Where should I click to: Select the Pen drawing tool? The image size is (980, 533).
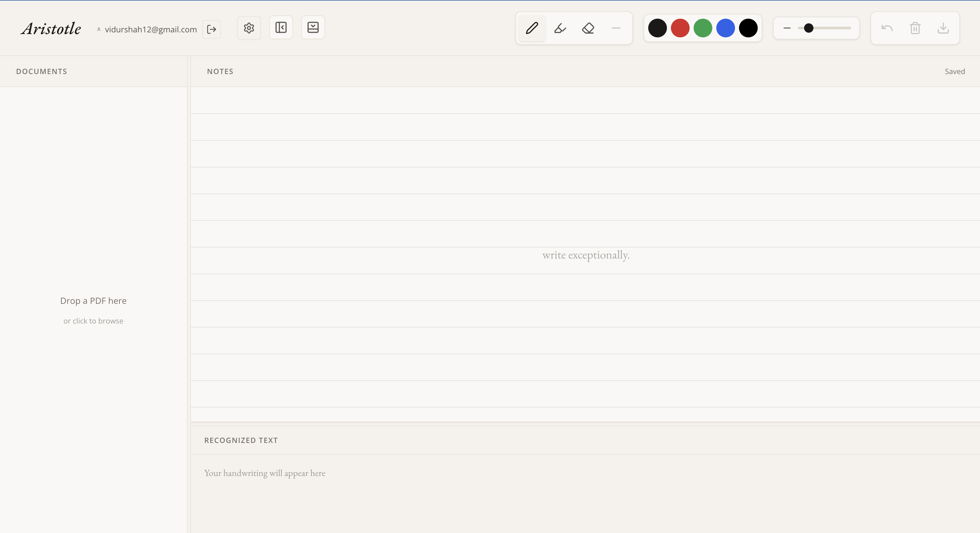[x=532, y=28]
